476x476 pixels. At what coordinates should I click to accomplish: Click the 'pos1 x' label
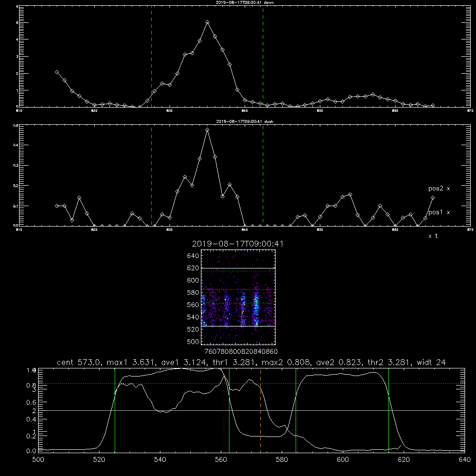coord(439,212)
